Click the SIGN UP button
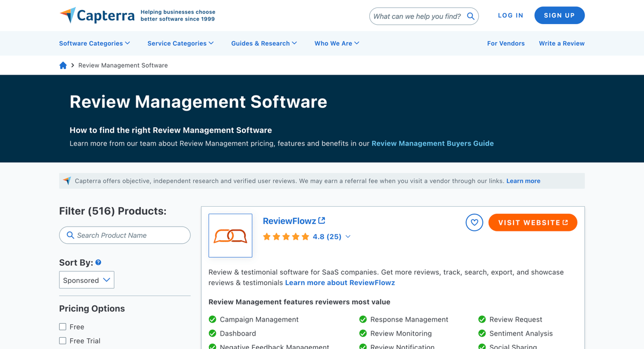 pos(560,16)
